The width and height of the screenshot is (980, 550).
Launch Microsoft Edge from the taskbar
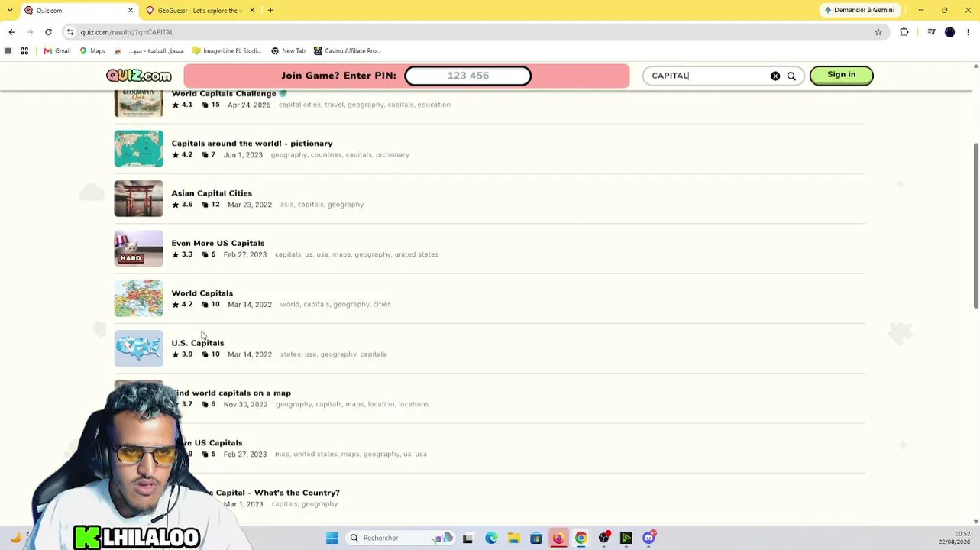point(491,538)
